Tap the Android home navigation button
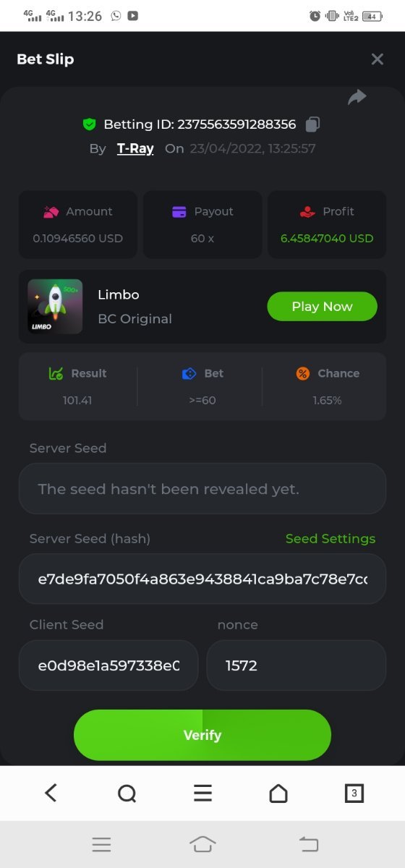 [202, 844]
